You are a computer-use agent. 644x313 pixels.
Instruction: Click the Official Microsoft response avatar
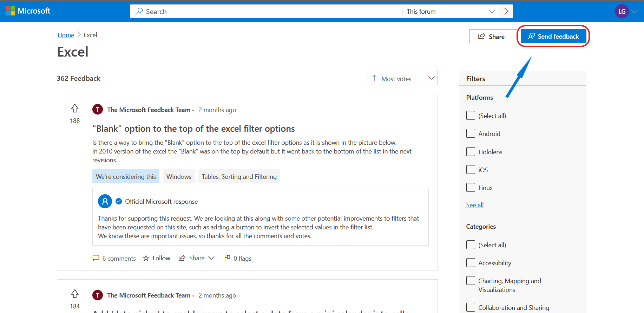105,201
